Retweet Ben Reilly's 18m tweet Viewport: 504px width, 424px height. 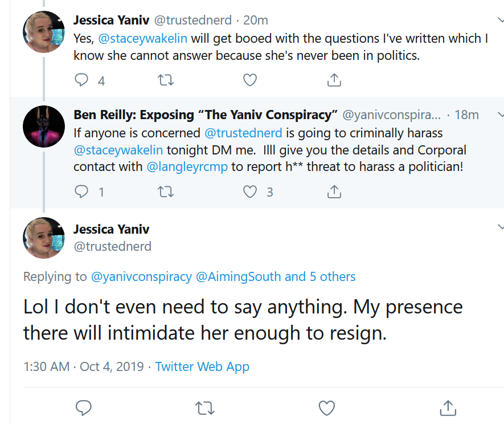tap(166, 191)
